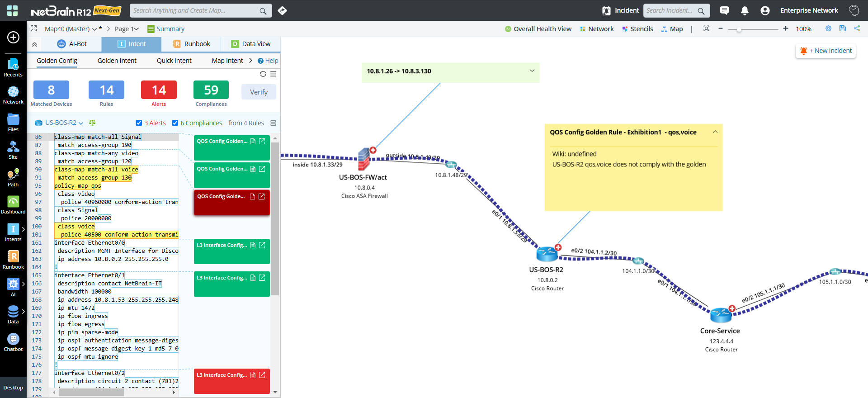Viewport: 868px width, 398px height.
Task: Select the Map Intent tab
Action: click(x=227, y=60)
